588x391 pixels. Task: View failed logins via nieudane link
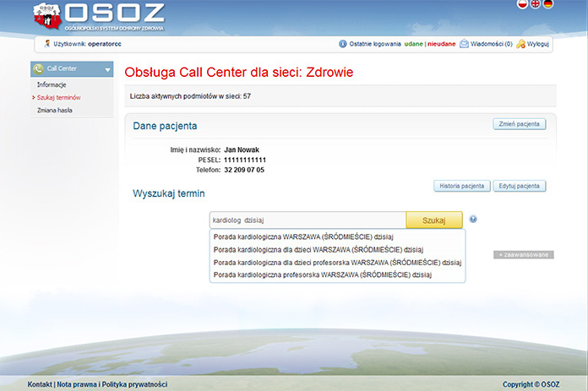coord(441,44)
